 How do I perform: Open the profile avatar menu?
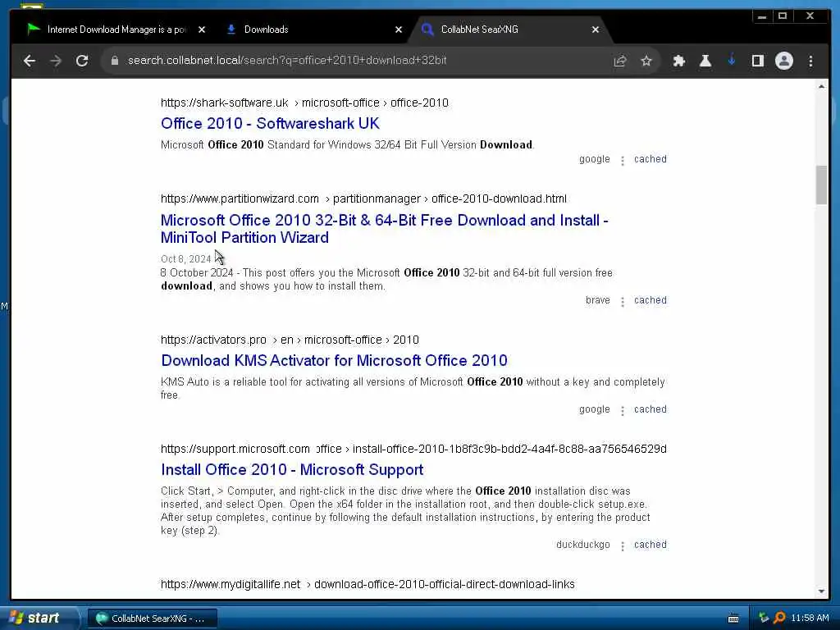pyautogui.click(x=783, y=61)
